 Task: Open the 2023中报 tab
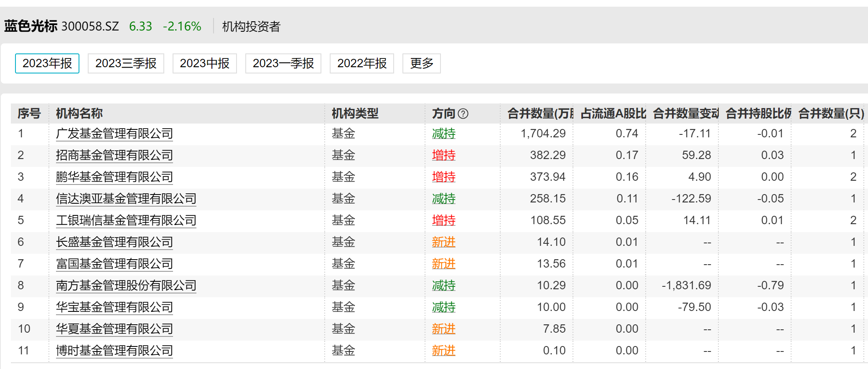tap(205, 63)
